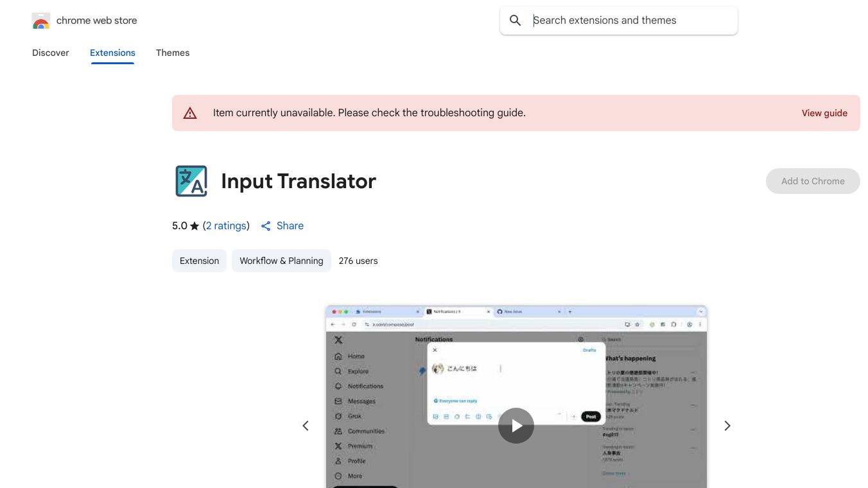Click the 5.0 rating value
The width and height of the screenshot is (868, 488).
[180, 226]
